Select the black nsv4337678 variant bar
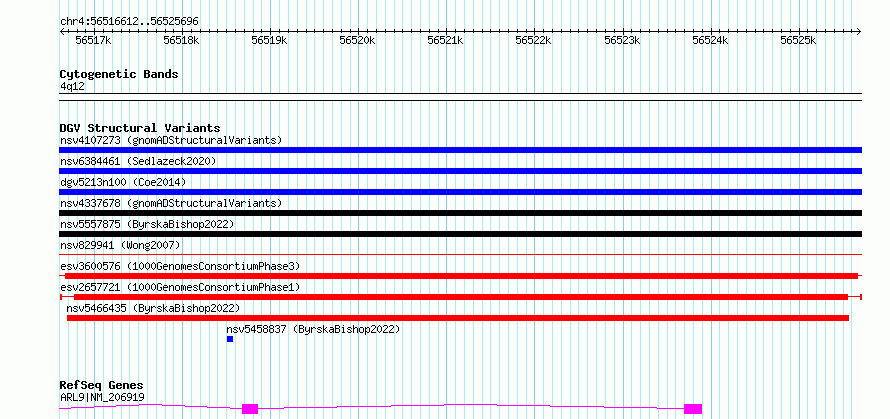 pyautogui.click(x=460, y=213)
